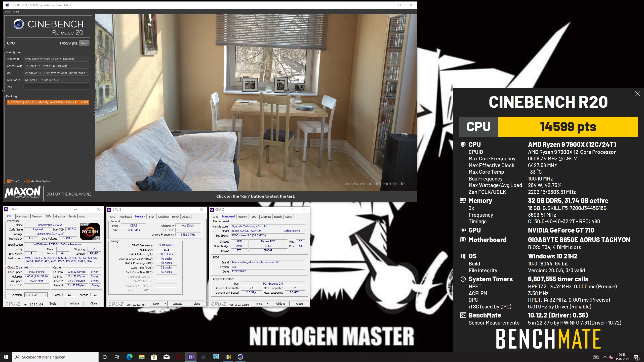This screenshot has height=362, width=644.
Task: Click the Max TDP value 170.0 W
Action: coord(71,229)
